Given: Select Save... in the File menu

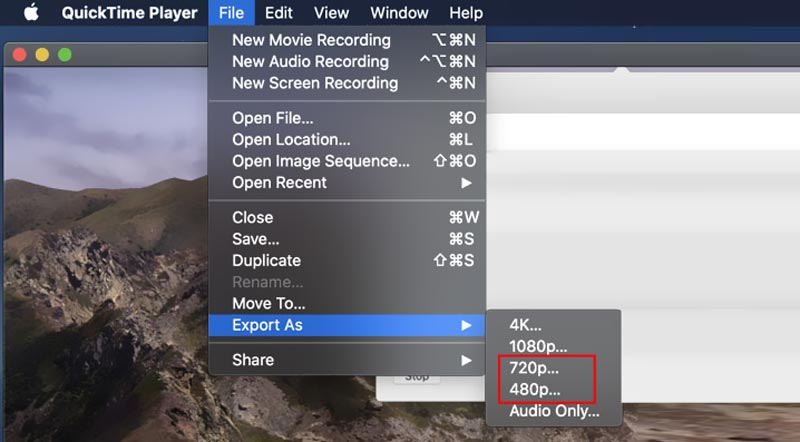Looking at the screenshot, I should [x=347, y=239].
